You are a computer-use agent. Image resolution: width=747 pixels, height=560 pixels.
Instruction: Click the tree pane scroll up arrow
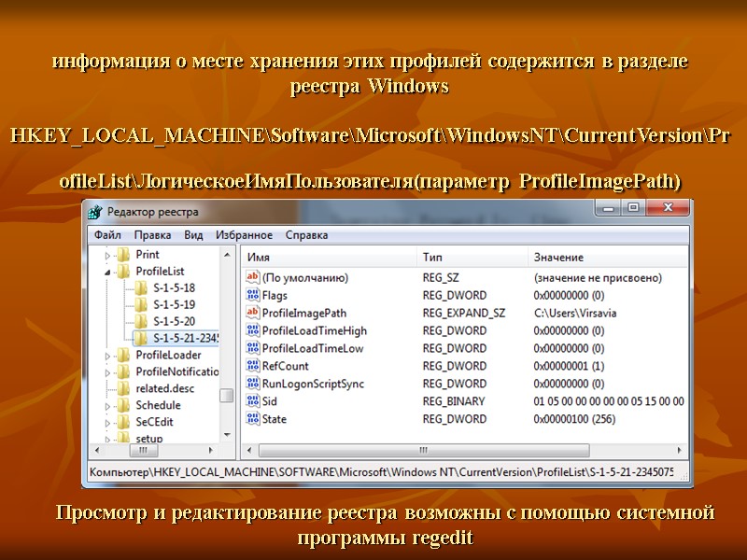pos(227,255)
